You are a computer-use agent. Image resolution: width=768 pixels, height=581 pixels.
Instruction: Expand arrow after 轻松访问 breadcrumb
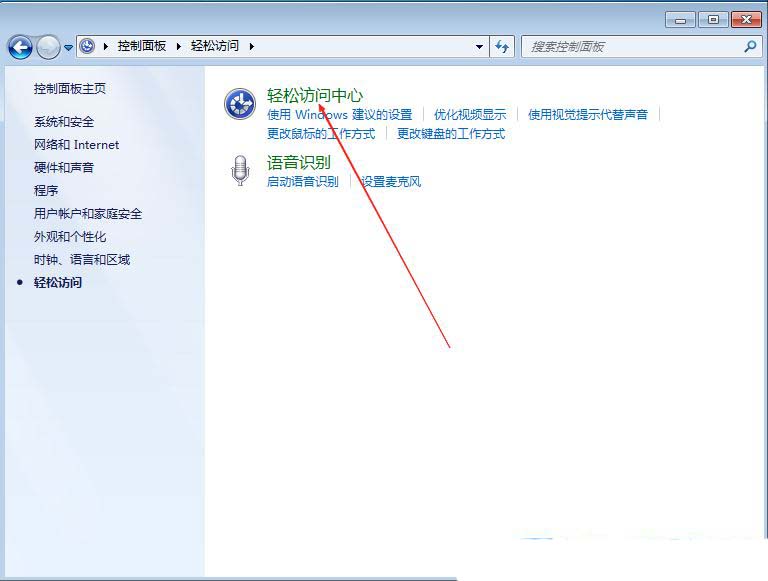tap(252, 47)
